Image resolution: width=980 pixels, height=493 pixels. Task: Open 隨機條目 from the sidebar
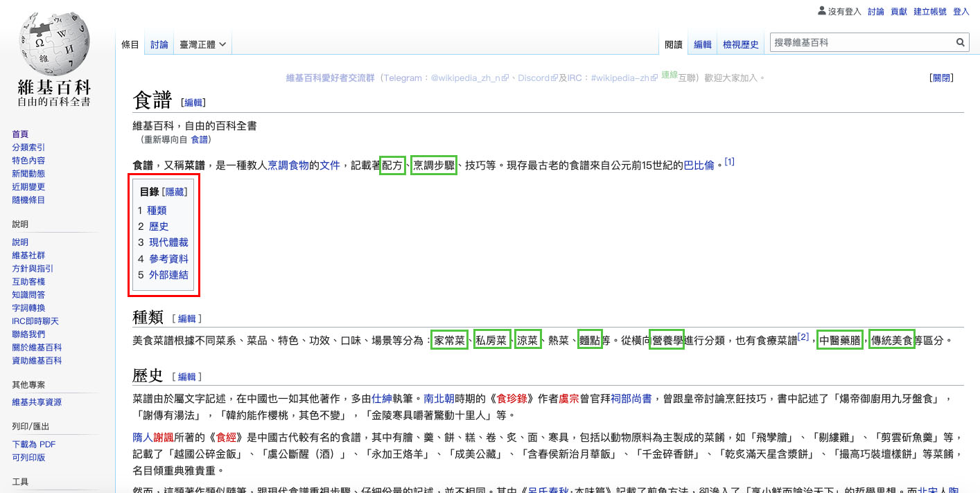click(x=28, y=199)
